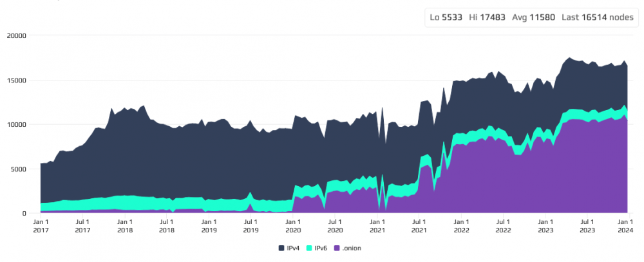The width and height of the screenshot is (644, 262).
Task: Click the Jan 1 2022 axis label
Action: coord(461,225)
